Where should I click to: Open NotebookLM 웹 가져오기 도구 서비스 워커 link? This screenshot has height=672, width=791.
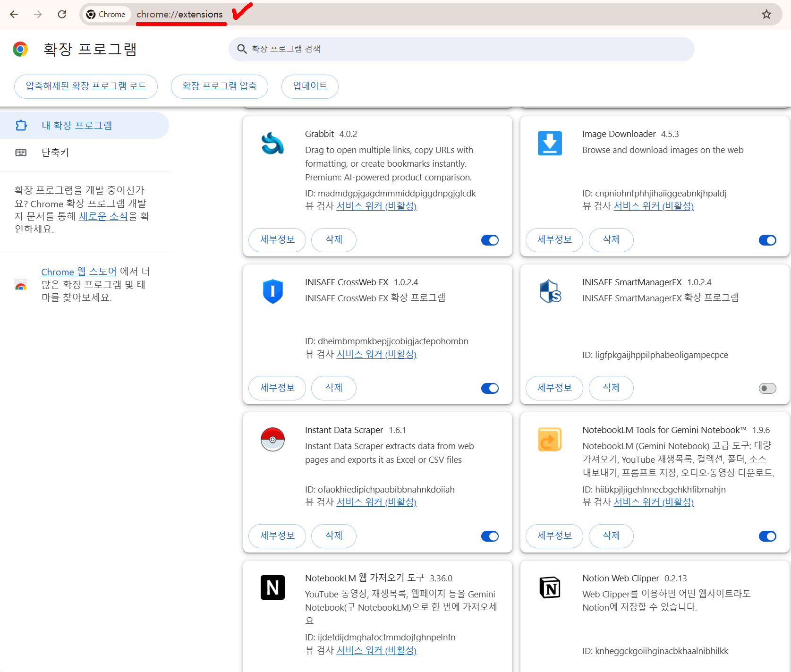376,650
